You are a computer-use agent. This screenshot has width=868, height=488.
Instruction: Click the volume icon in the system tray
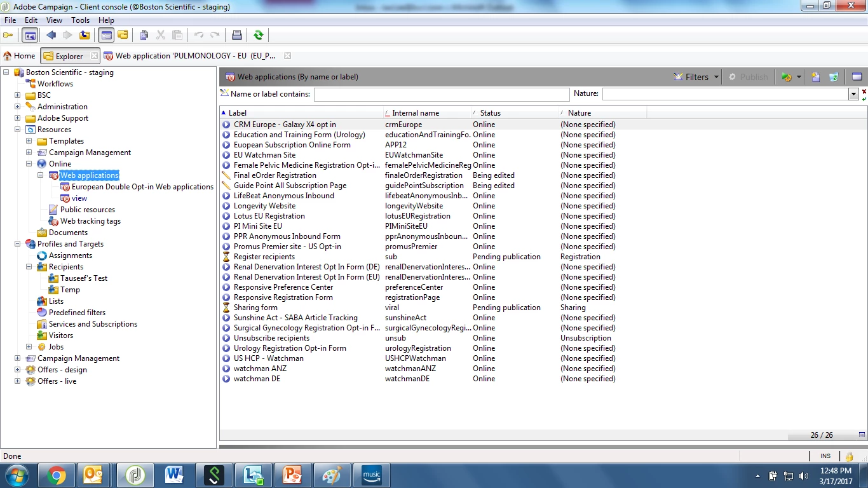click(803, 476)
